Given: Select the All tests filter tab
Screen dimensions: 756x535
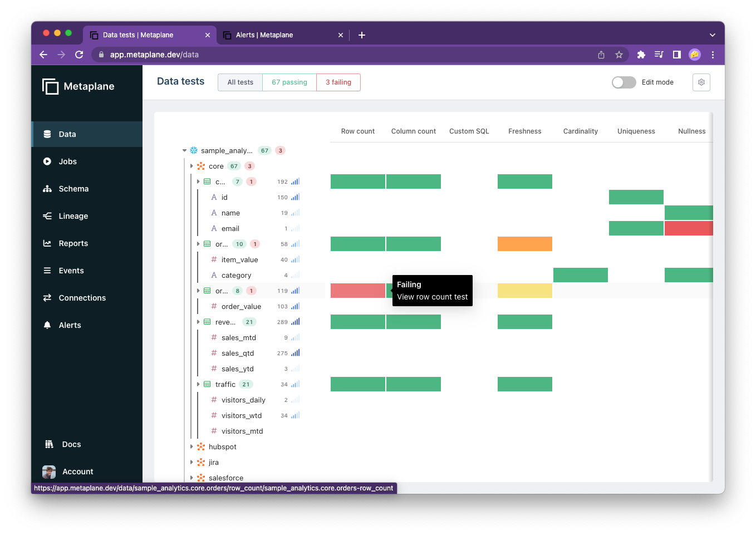Looking at the screenshot, I should pos(239,82).
